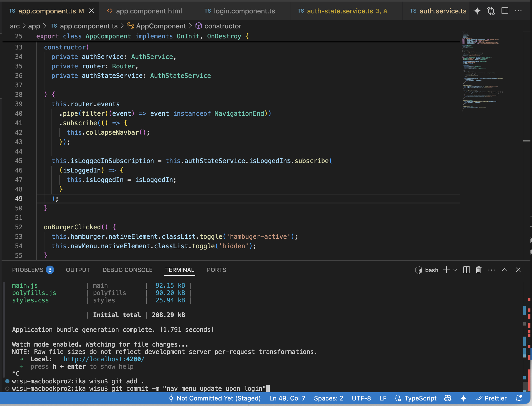Split the terminal panel
532x406 pixels.
466,270
